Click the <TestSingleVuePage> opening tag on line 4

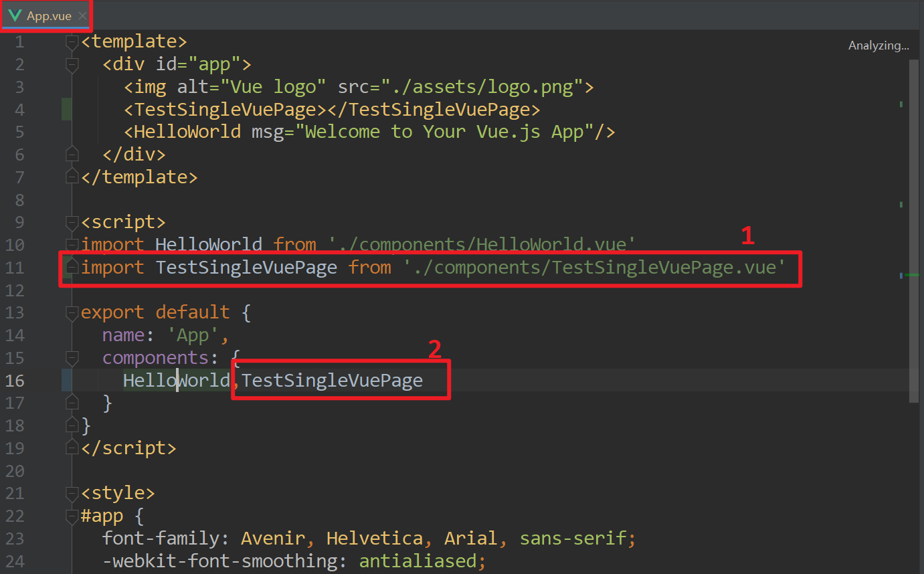(x=225, y=110)
